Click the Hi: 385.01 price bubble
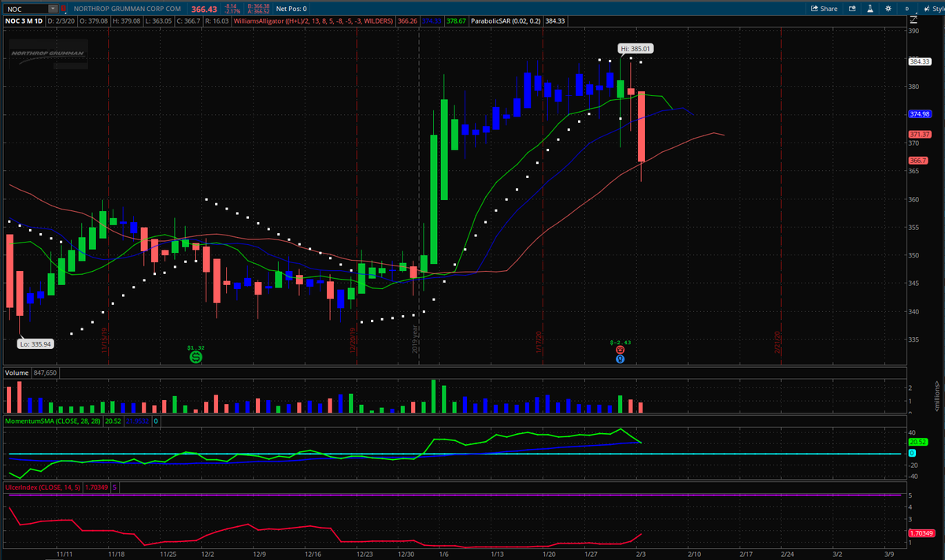The width and height of the screenshot is (945, 560). [x=637, y=49]
